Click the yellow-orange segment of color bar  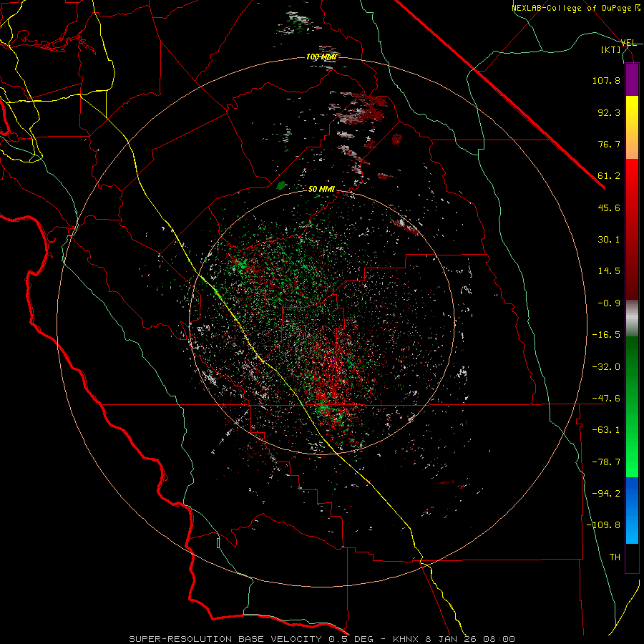point(632,127)
